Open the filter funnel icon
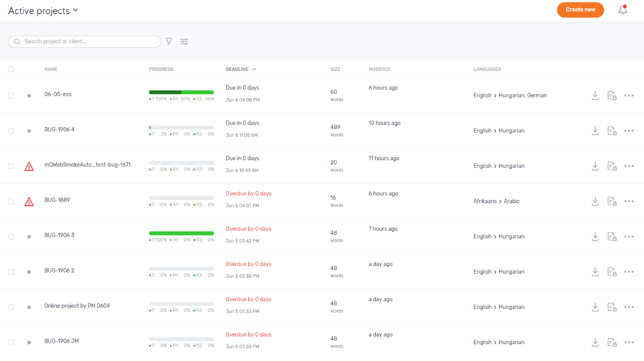The height and width of the screenshot is (361, 644). [169, 41]
